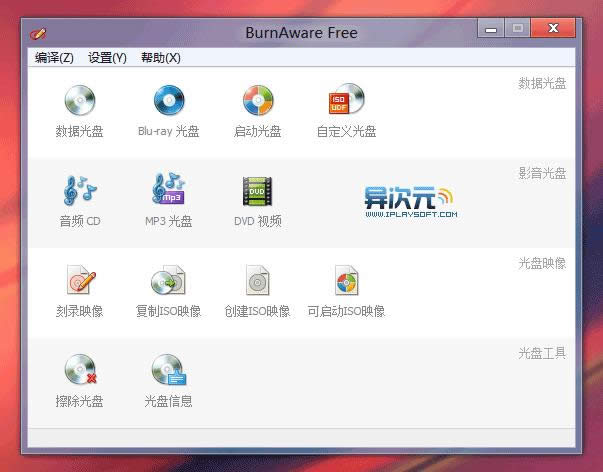Select the Blu-ray 光盘 disc icon
The width and height of the screenshot is (603, 472).
(169, 100)
